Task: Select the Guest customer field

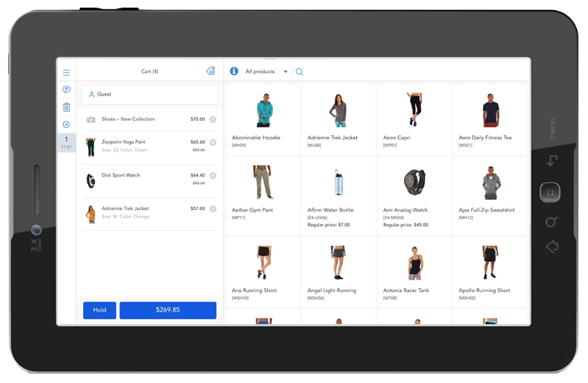Action: 150,95
